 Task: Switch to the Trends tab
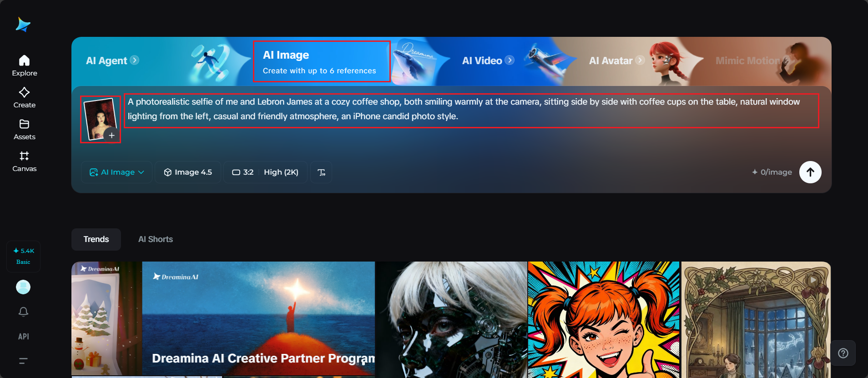[x=96, y=239]
